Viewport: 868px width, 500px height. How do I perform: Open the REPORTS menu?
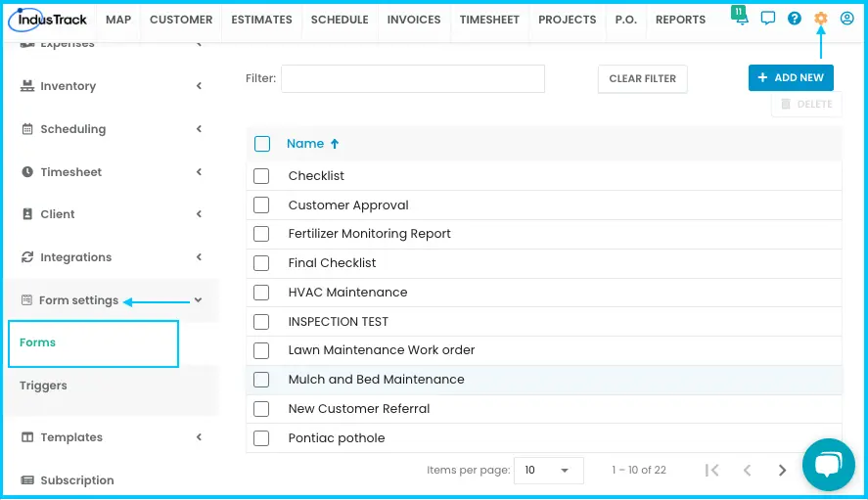[680, 20]
